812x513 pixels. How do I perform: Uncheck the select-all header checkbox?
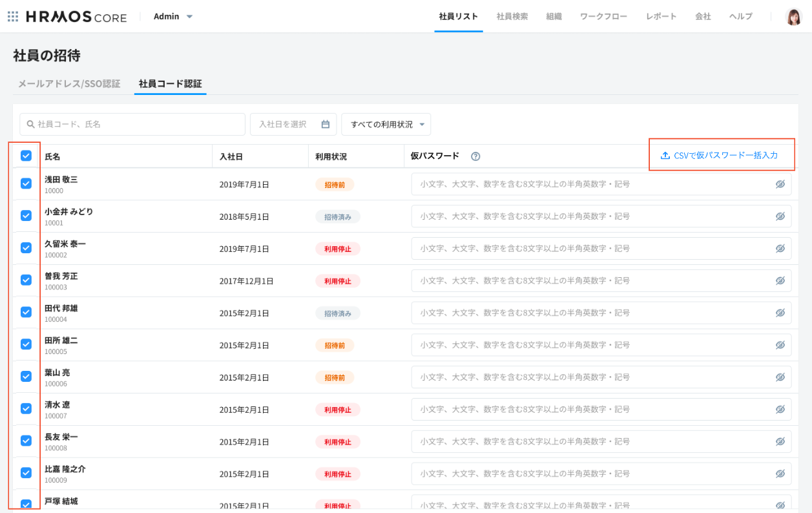coord(26,156)
